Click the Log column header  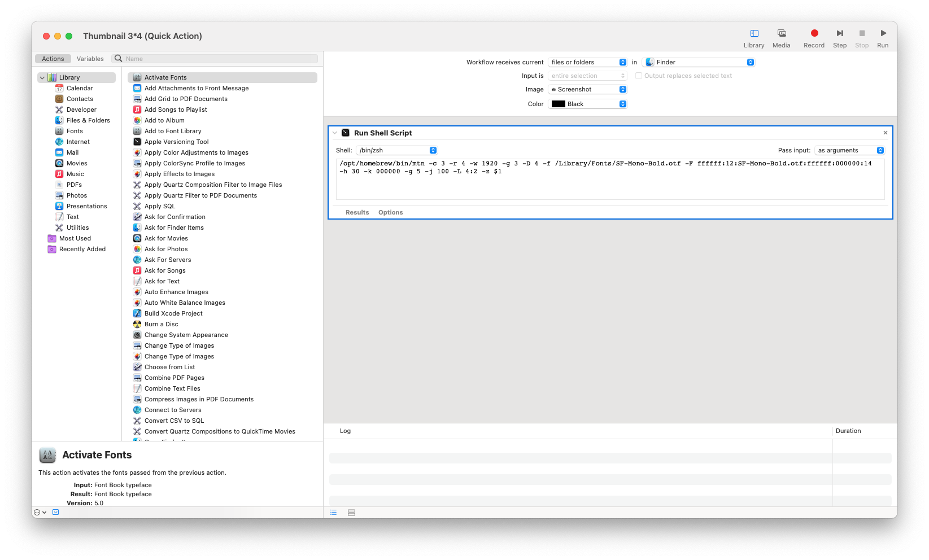345,431
